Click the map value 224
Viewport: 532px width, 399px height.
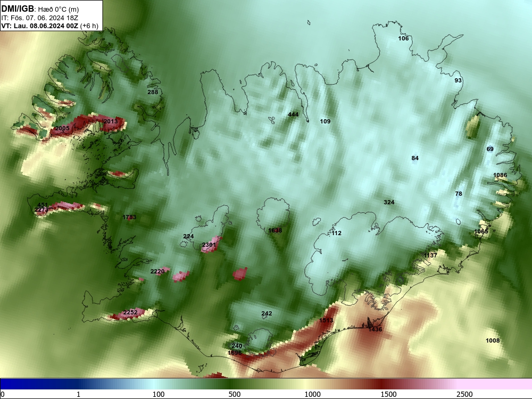pos(188,237)
